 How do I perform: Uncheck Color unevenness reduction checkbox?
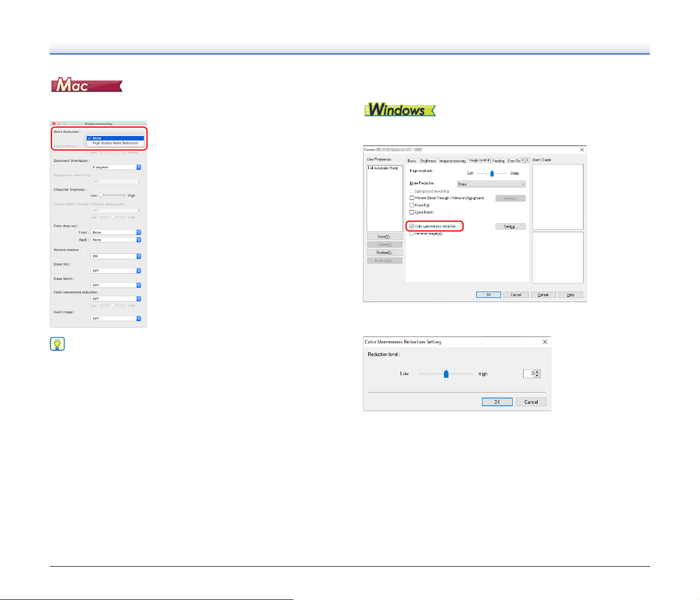[412, 226]
